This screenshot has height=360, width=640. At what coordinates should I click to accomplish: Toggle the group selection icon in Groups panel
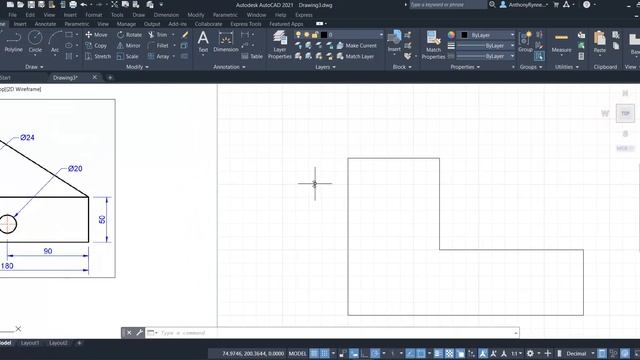(539, 56)
